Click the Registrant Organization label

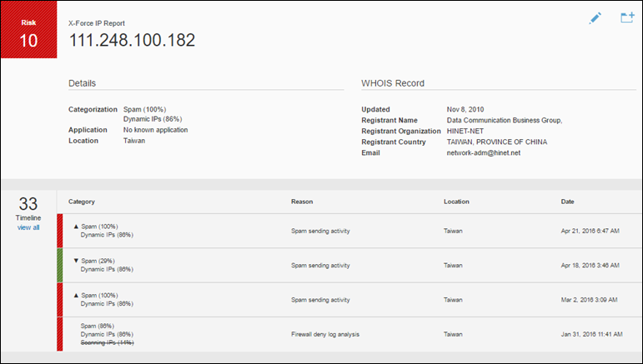401,131
